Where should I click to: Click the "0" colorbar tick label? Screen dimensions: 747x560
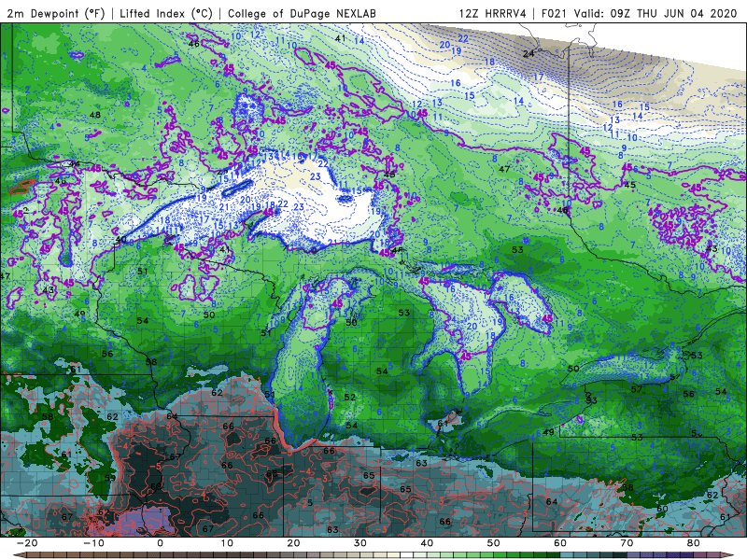160,543
